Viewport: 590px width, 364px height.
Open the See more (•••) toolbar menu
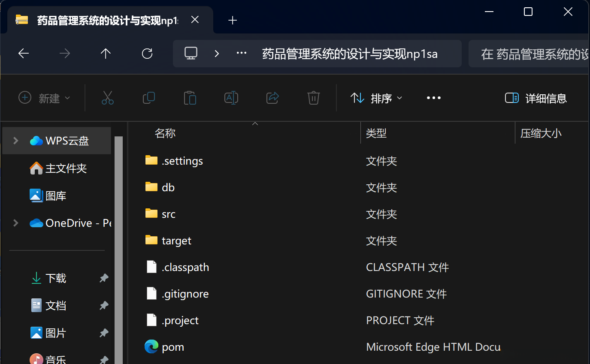[x=434, y=98]
